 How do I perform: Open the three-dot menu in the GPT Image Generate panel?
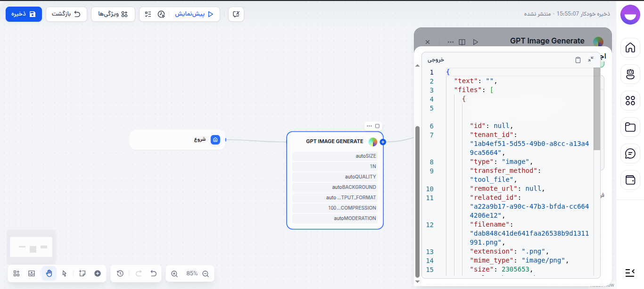(x=450, y=42)
